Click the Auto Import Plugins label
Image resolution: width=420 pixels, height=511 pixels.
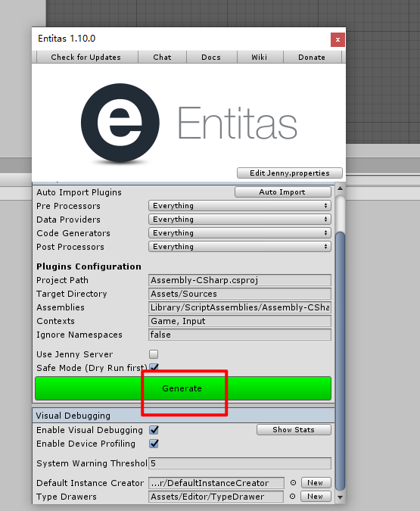tap(79, 192)
